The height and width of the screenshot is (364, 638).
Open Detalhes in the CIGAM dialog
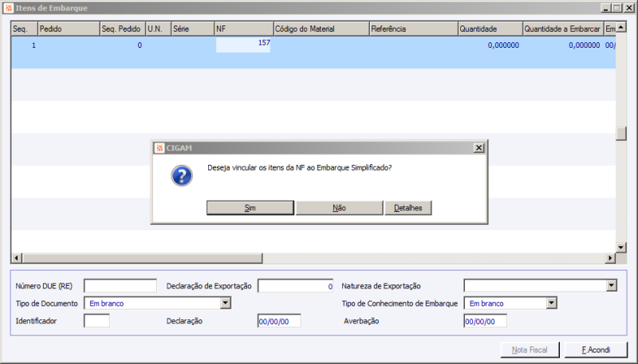click(408, 208)
